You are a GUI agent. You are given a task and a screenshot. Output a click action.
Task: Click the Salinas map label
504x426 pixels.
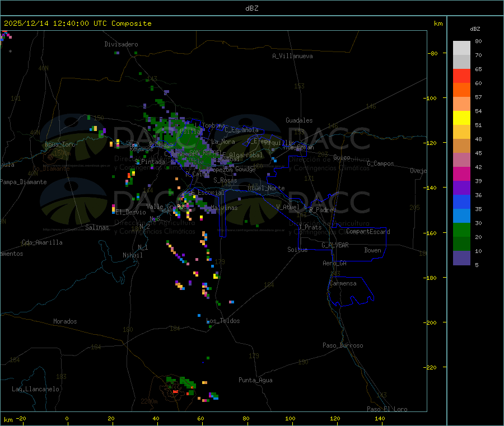[x=97, y=227]
